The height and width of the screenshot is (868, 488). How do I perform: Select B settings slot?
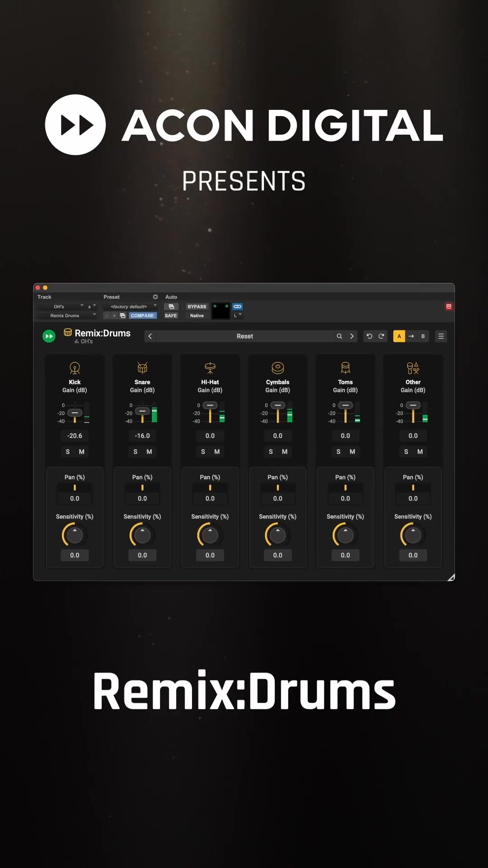click(423, 336)
